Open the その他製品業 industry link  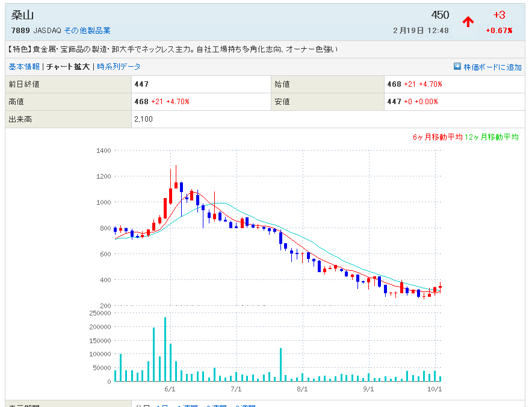87,30
